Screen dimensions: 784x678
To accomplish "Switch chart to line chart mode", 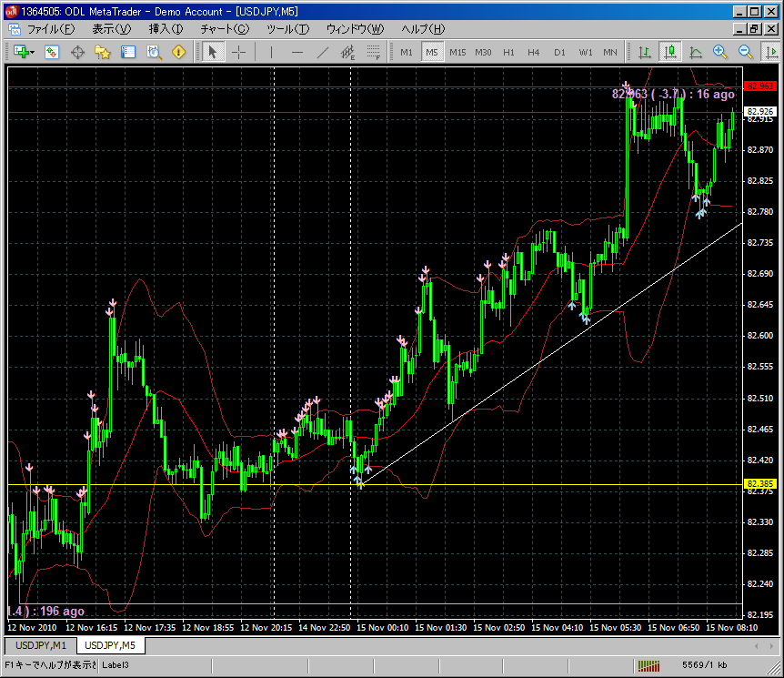I will pyautogui.click(x=696, y=52).
